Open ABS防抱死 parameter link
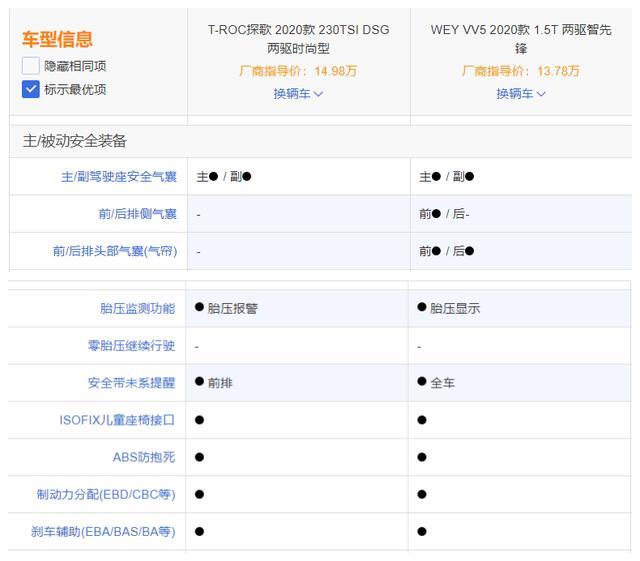640x561 pixels. [x=144, y=457]
